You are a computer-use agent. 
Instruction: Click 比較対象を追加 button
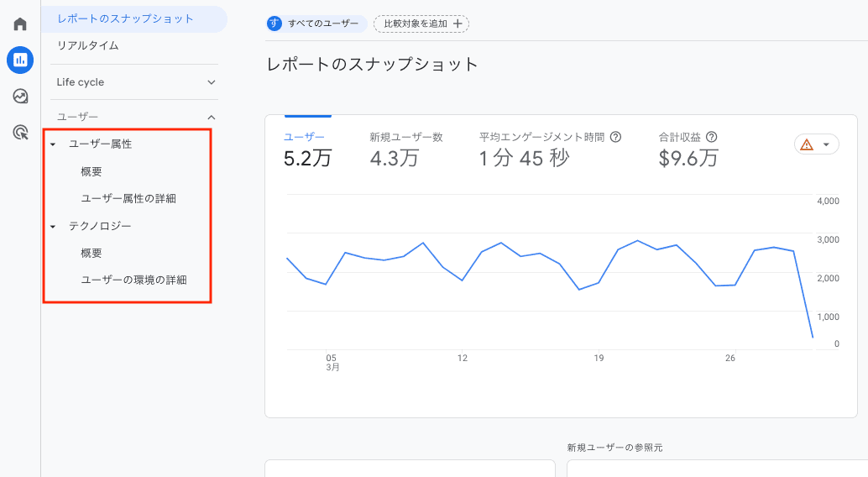tap(421, 24)
